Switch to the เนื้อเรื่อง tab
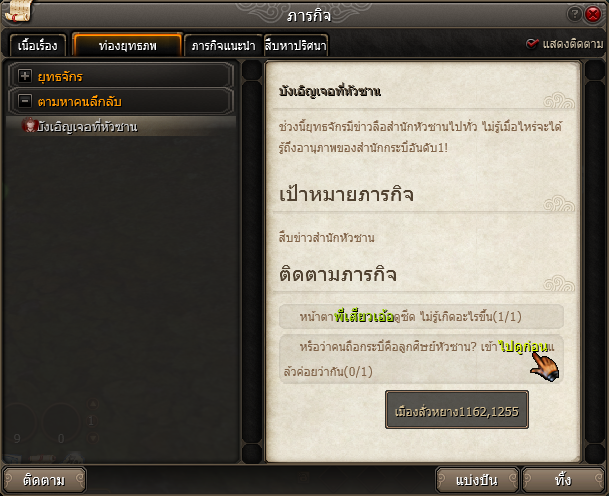The image size is (609, 496). pos(38,46)
